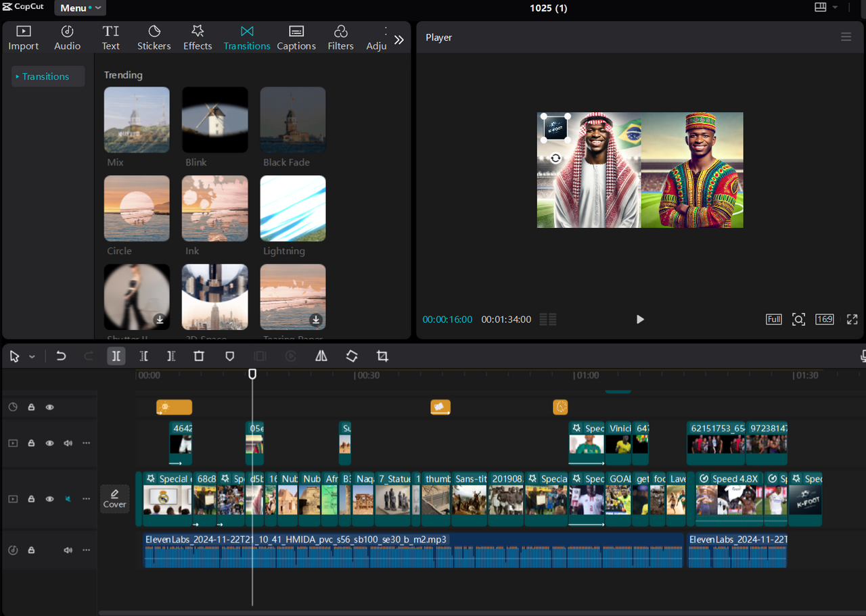Lock the ElevenLabs audio track
This screenshot has width=866, height=616.
31,550
